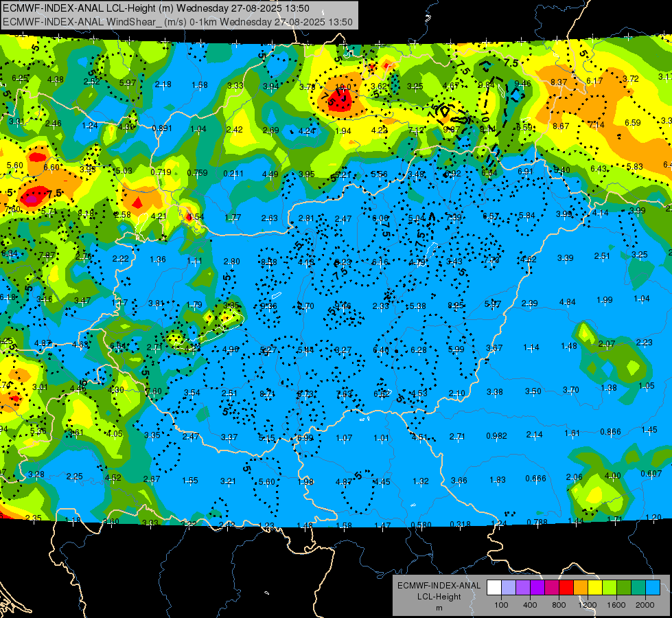This screenshot has height=618, width=672.
Task: Click the legend tick value 1200
Action: click(x=587, y=605)
